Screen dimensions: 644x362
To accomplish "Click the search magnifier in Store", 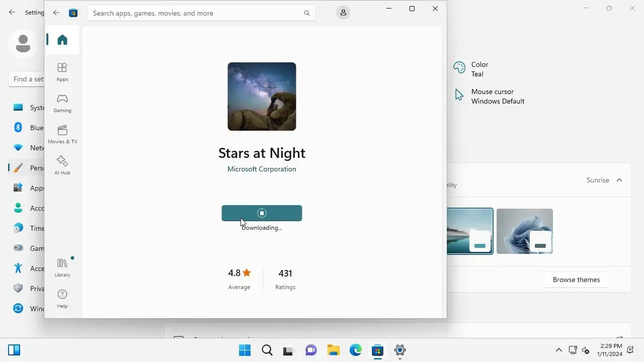I will click(x=307, y=13).
